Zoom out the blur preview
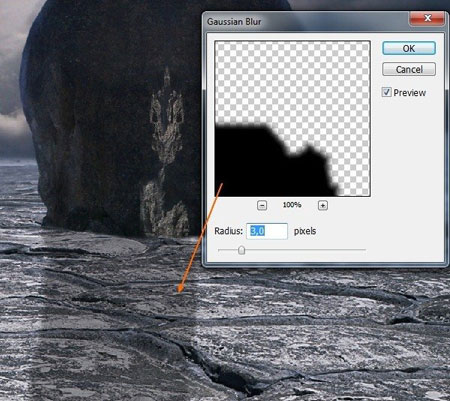Image resolution: width=450 pixels, height=401 pixels. click(262, 205)
